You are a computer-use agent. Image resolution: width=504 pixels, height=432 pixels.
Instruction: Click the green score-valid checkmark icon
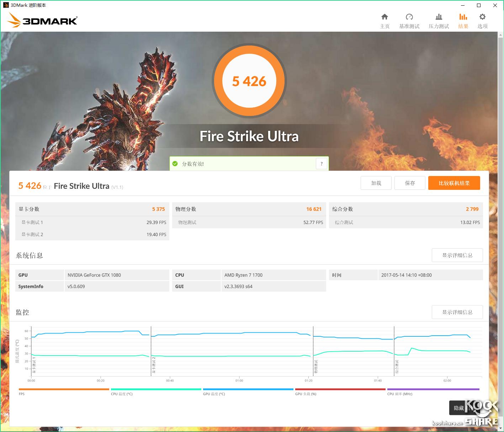point(175,164)
